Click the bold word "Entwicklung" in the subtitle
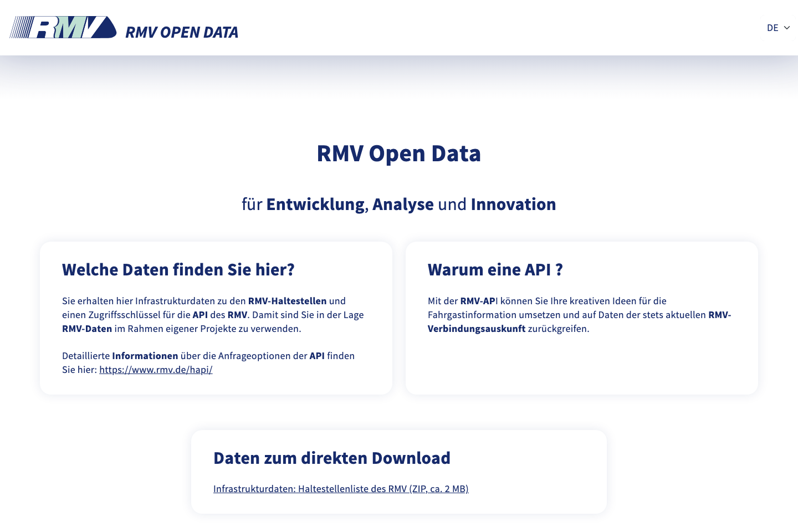 pos(315,204)
